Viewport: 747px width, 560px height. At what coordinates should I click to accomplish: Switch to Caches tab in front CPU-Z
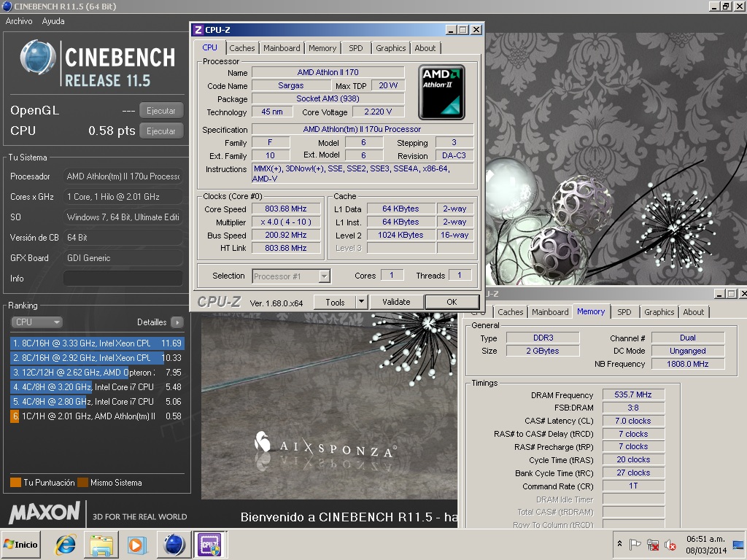point(242,48)
